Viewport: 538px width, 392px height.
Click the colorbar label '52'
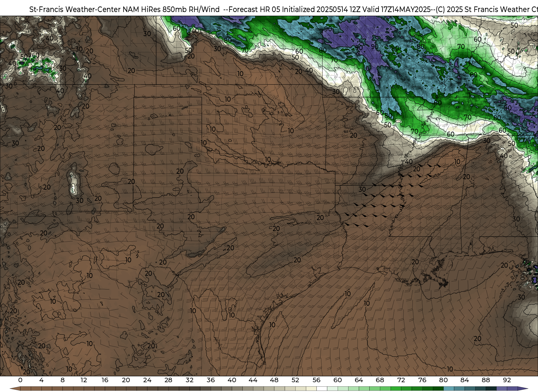pos(295,380)
